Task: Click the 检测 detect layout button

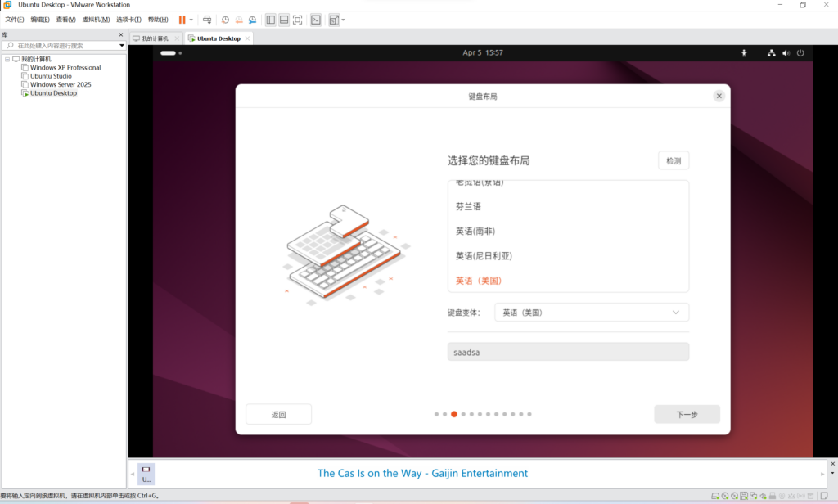Action: pos(674,161)
